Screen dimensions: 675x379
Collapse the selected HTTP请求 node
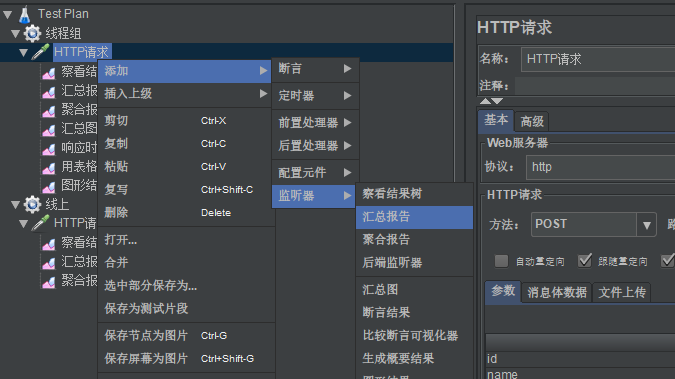click(24, 53)
